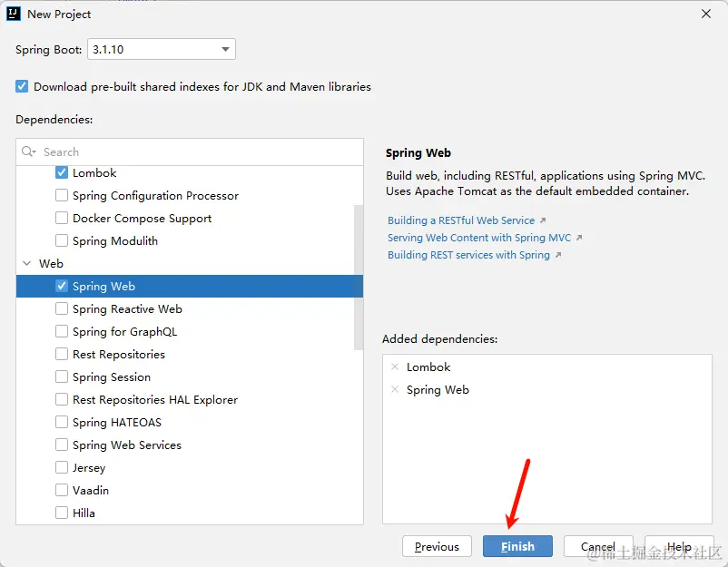Click the Finish button

pos(517,546)
